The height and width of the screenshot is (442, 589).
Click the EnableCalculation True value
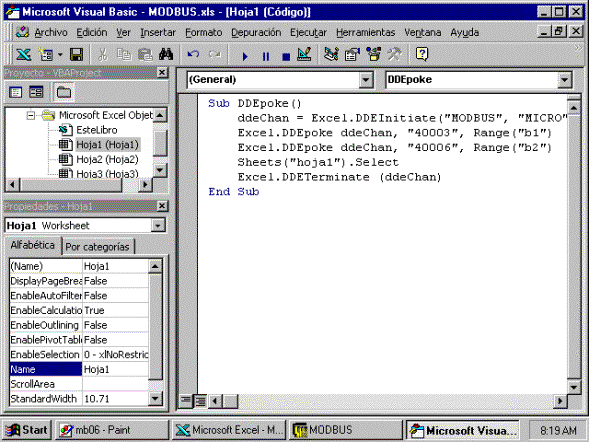pos(115,310)
